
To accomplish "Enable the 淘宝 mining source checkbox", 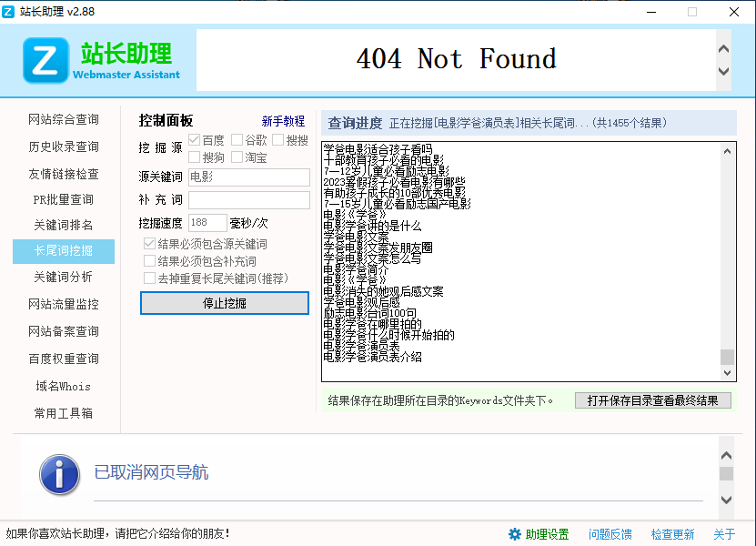I will coord(237,157).
